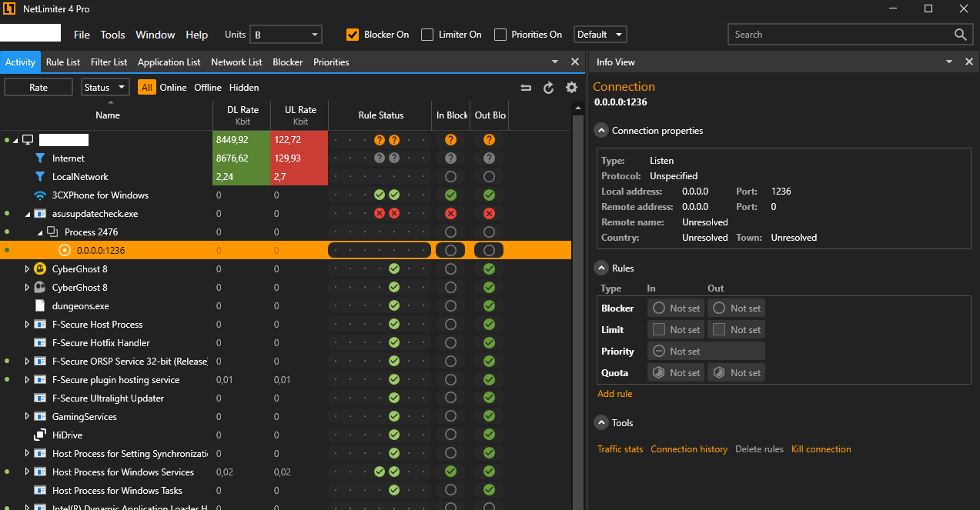The width and height of the screenshot is (980, 510).
Task: Click the Rate input field
Action: (38, 88)
